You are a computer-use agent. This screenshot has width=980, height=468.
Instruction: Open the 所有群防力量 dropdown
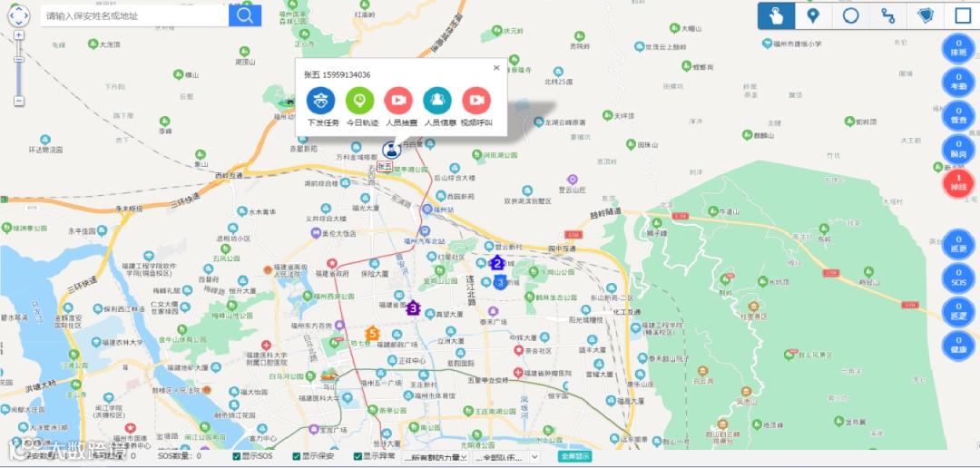coord(436,457)
